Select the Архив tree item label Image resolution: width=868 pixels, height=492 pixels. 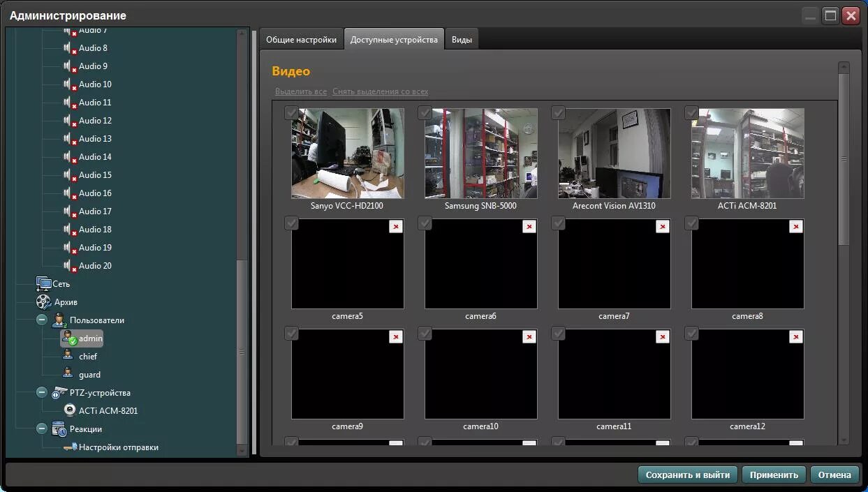(x=65, y=302)
